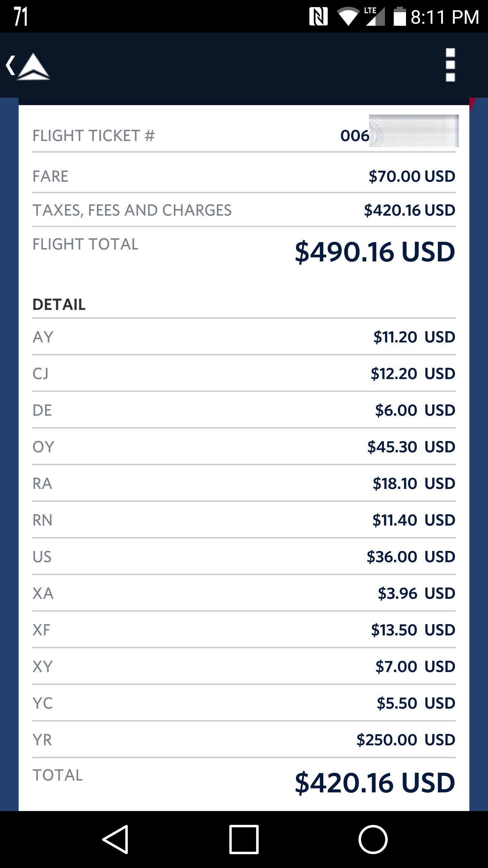Open the three-dot overflow menu

point(450,65)
